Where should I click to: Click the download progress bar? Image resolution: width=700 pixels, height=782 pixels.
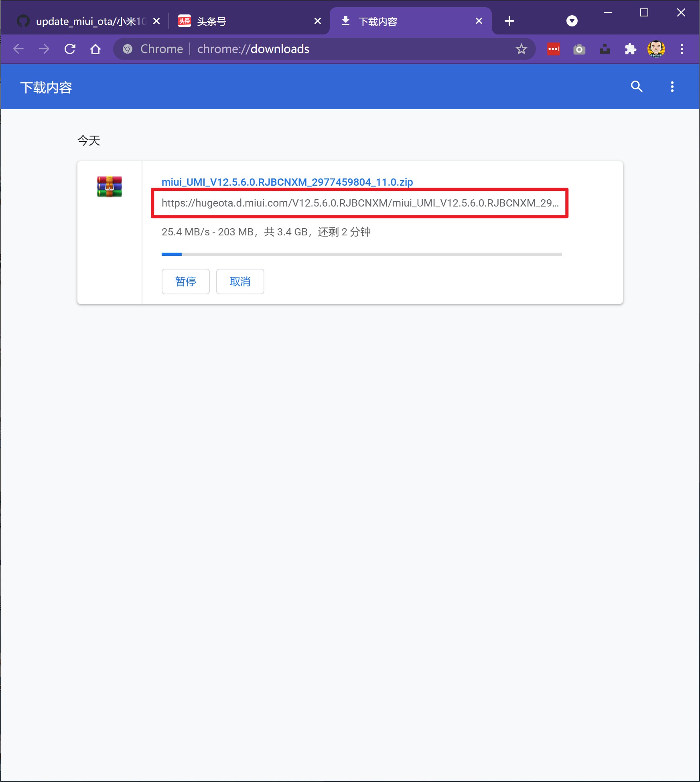(x=361, y=254)
